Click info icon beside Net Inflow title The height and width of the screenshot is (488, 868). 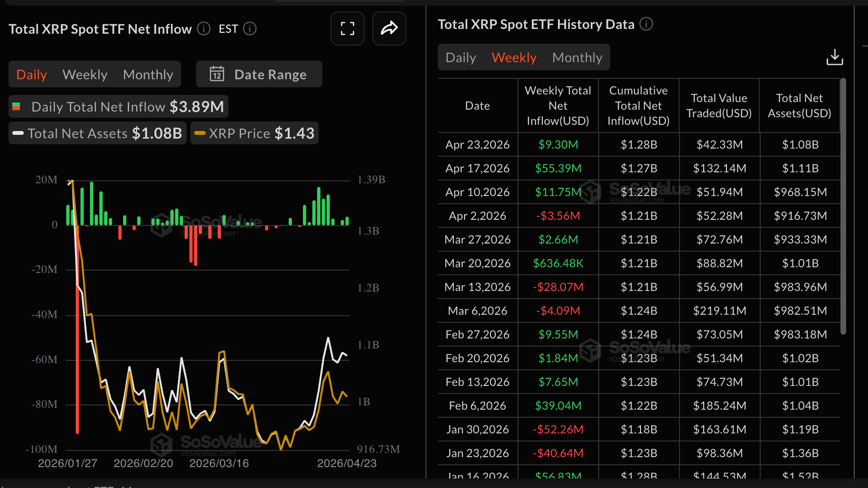204,29
